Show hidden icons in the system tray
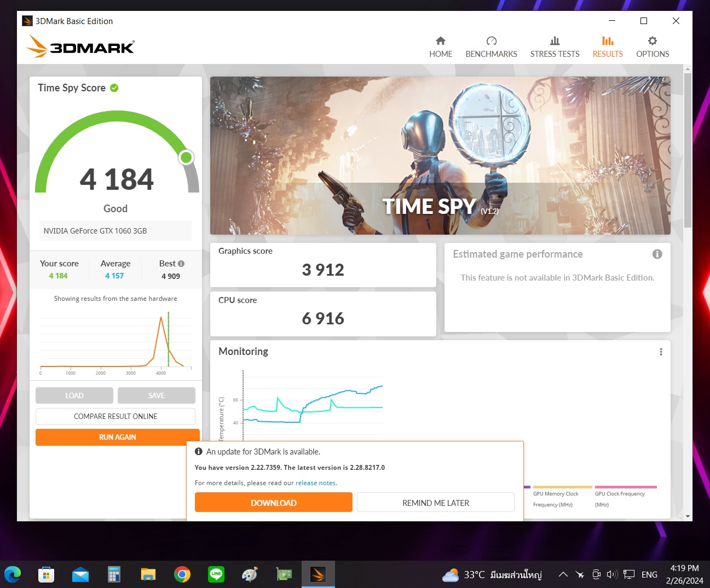Image resolution: width=710 pixels, height=588 pixels. pyautogui.click(x=563, y=574)
